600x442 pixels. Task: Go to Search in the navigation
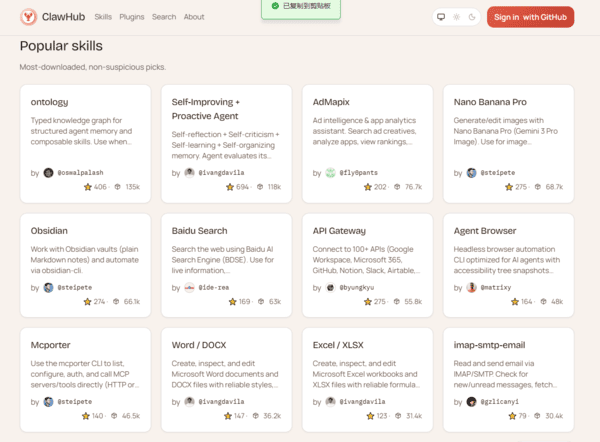pos(164,17)
